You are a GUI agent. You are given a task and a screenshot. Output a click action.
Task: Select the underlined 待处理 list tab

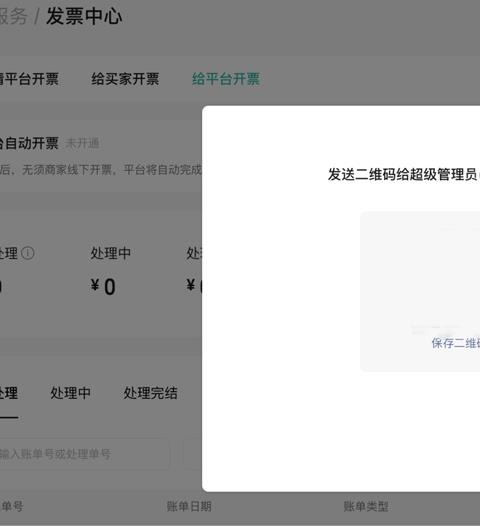pos(9,393)
